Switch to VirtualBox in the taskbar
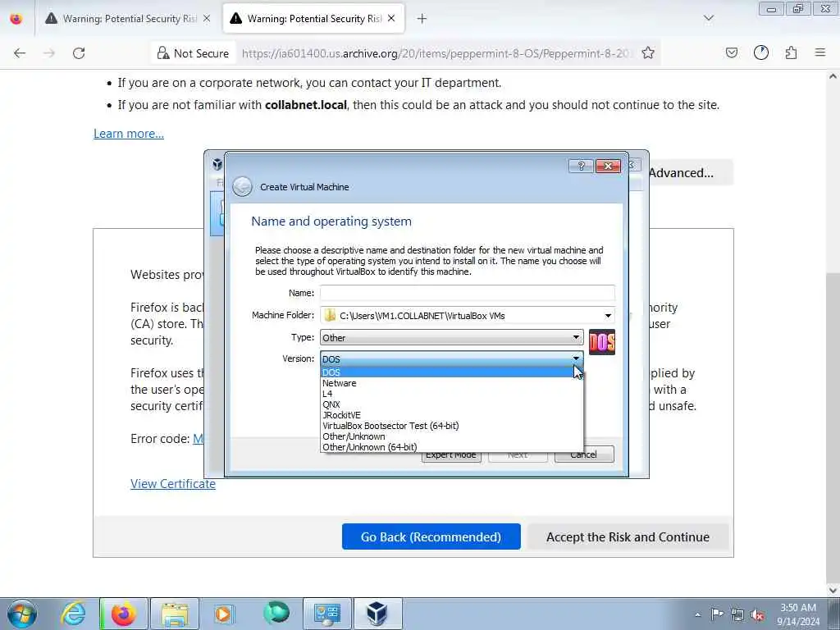 point(377,614)
